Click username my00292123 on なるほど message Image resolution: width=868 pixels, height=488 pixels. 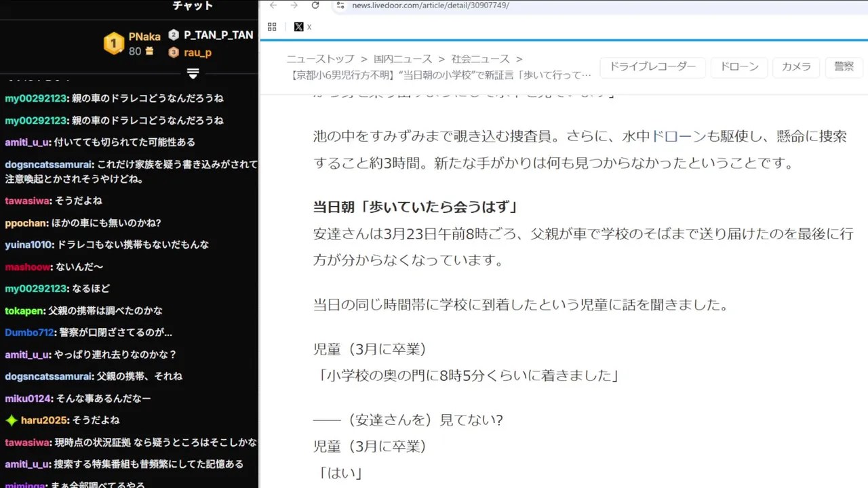pos(36,289)
